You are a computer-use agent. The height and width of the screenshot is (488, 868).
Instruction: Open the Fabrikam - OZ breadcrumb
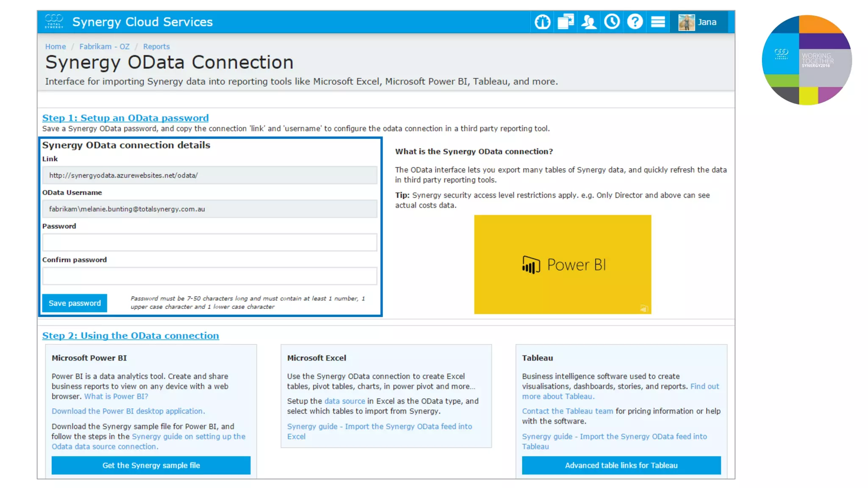(x=104, y=47)
